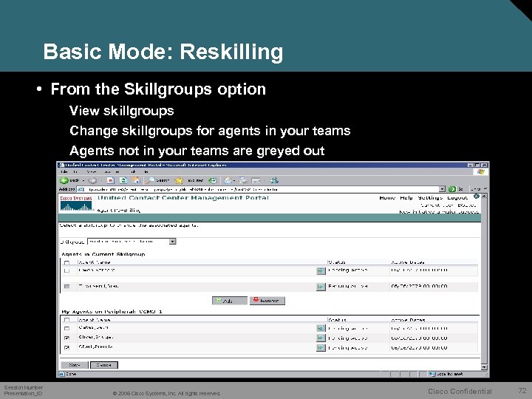Click the Logout link in portal header
The height and width of the screenshot is (399, 532).
pyautogui.click(x=457, y=198)
